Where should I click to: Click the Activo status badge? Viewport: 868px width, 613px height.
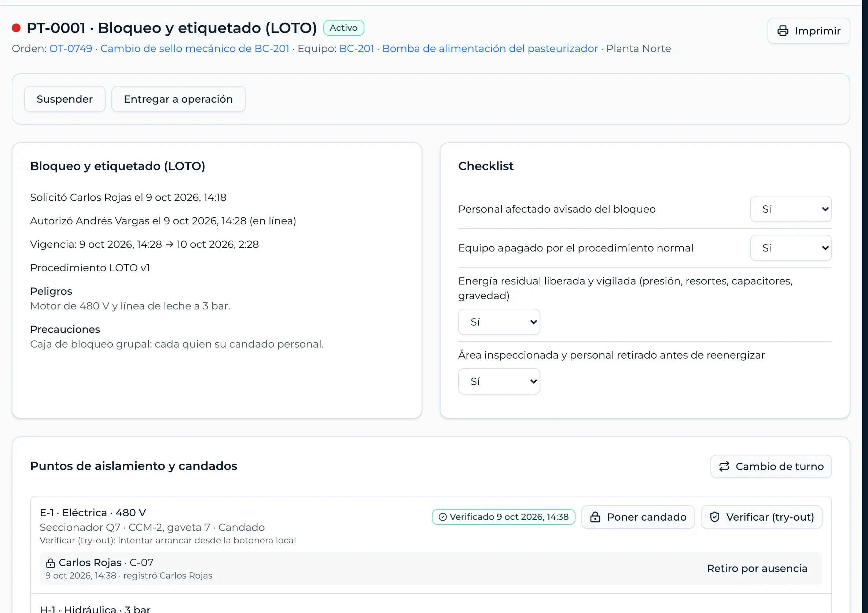[x=344, y=28]
